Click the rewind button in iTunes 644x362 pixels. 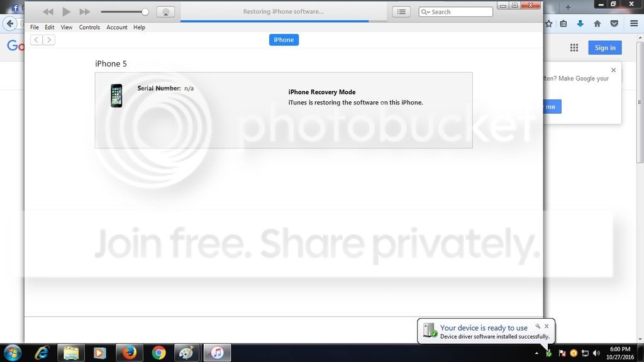point(48,12)
